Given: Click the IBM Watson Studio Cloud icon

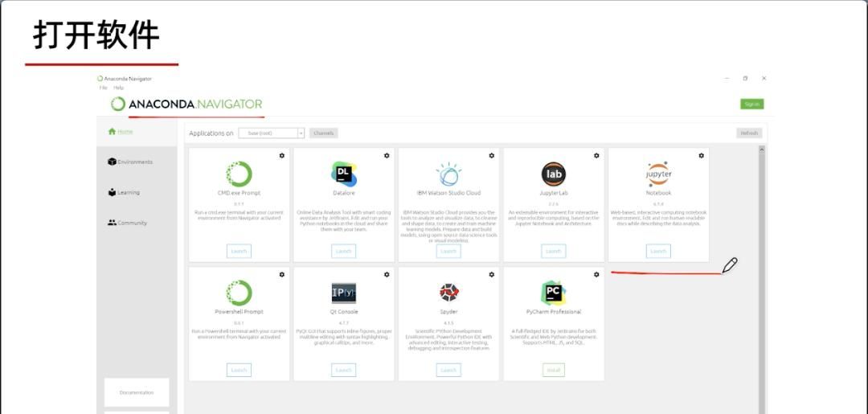Looking at the screenshot, I should 448,174.
